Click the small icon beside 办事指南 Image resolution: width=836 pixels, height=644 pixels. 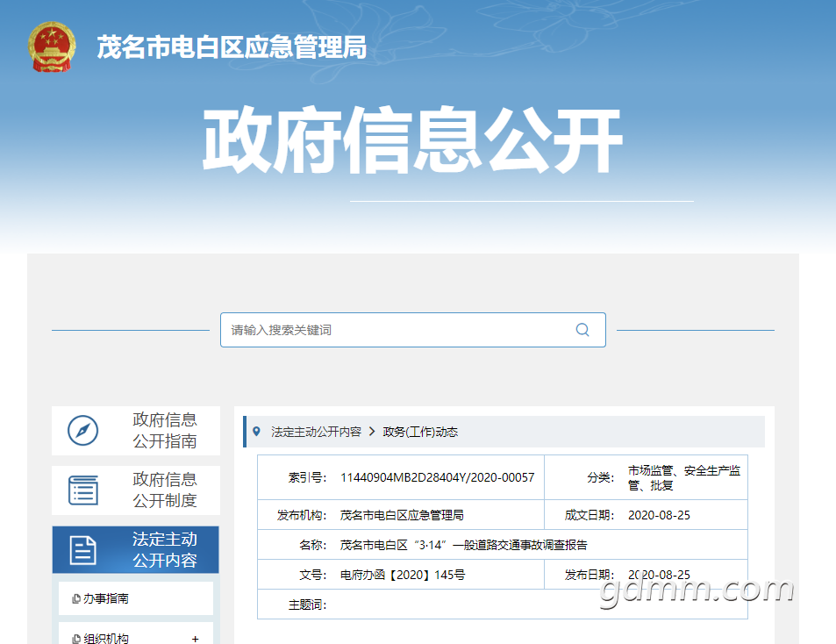click(x=76, y=598)
